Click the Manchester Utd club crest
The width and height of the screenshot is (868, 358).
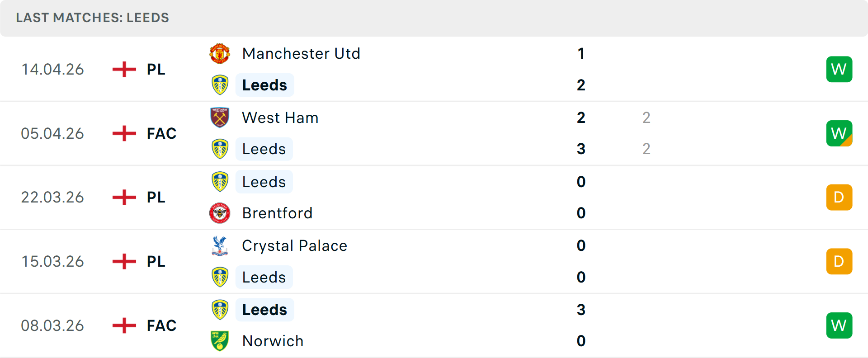click(220, 54)
